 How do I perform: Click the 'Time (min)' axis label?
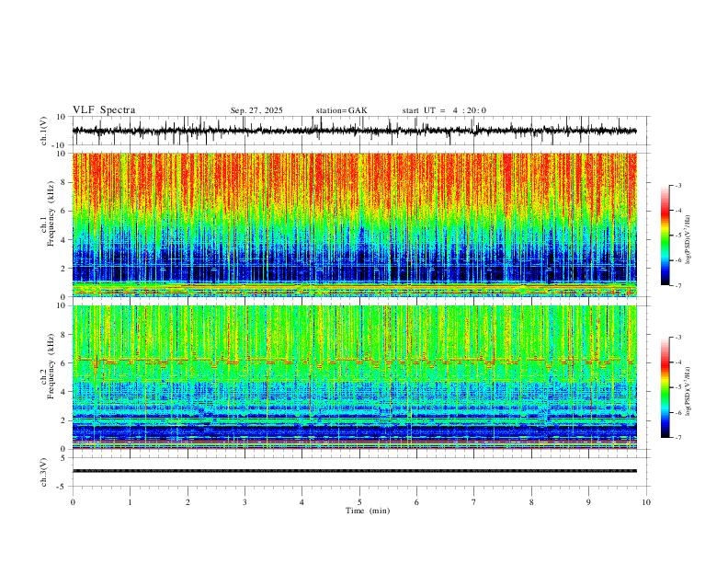click(368, 511)
